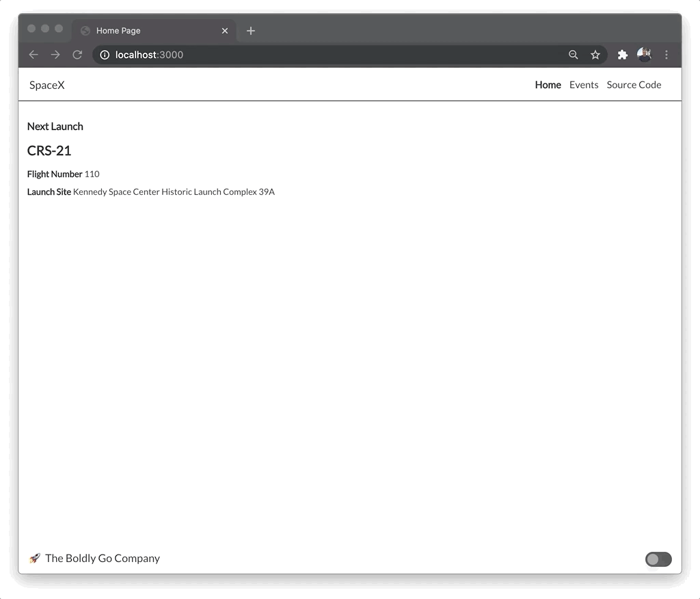
Task: Click the Flight Number 110 line
Action: click(64, 174)
